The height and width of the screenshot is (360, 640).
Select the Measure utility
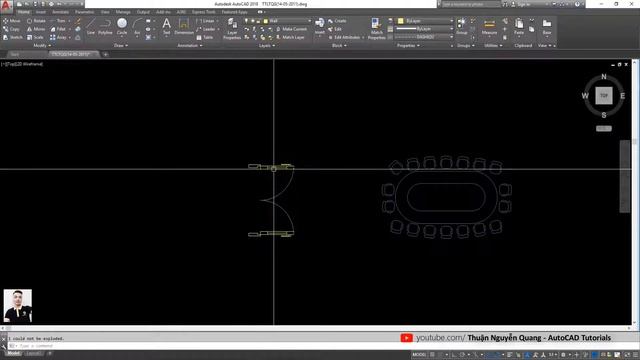489,27
